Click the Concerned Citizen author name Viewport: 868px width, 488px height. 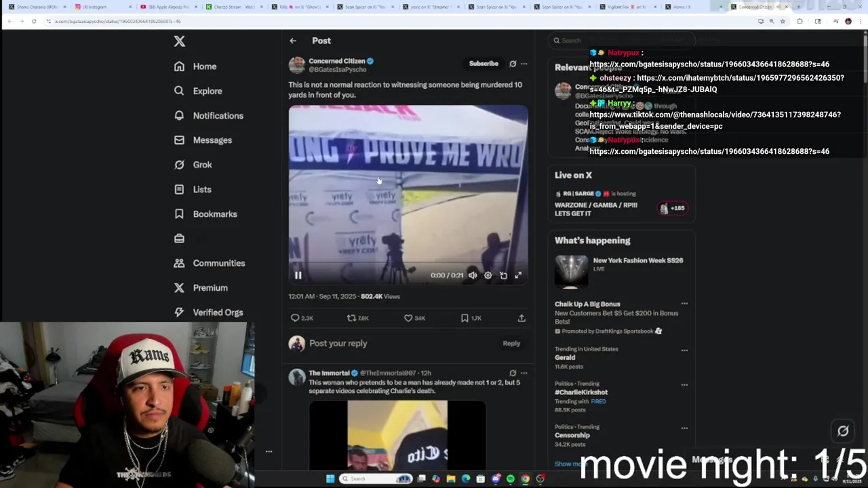coord(337,61)
